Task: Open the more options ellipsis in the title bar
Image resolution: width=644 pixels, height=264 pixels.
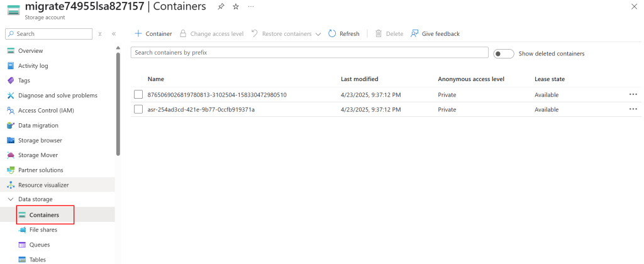Action: pyautogui.click(x=250, y=6)
